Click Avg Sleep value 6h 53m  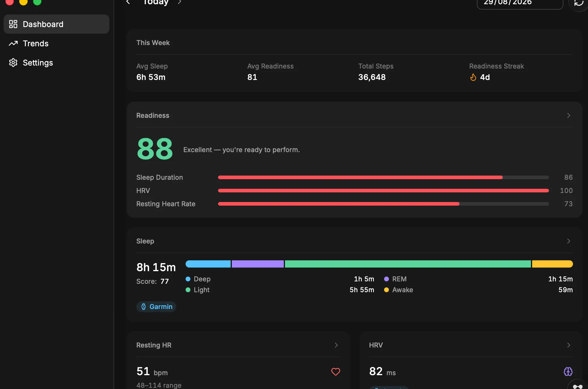coord(151,77)
